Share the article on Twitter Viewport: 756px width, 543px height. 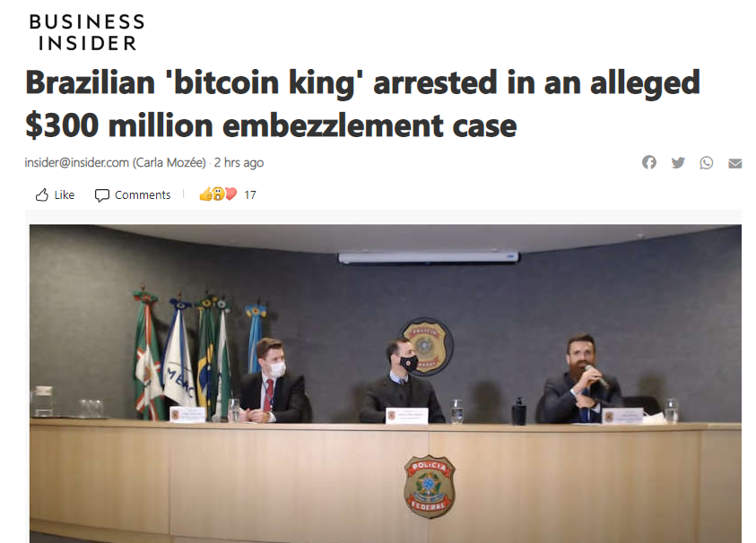pos(678,162)
